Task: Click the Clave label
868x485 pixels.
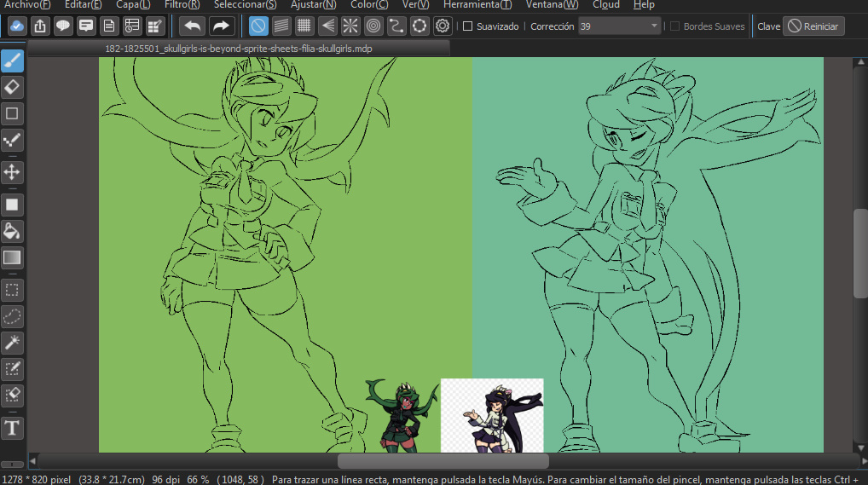Action: point(768,26)
